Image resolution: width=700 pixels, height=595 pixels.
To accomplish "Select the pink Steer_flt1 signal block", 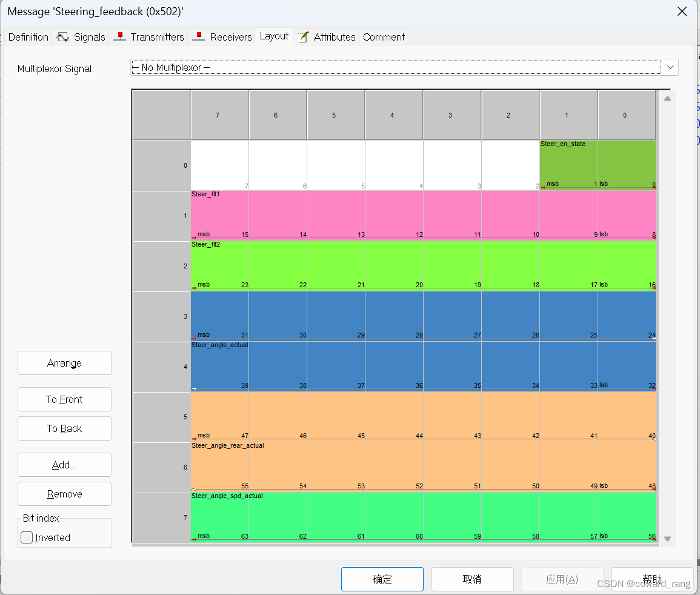I will click(x=423, y=216).
